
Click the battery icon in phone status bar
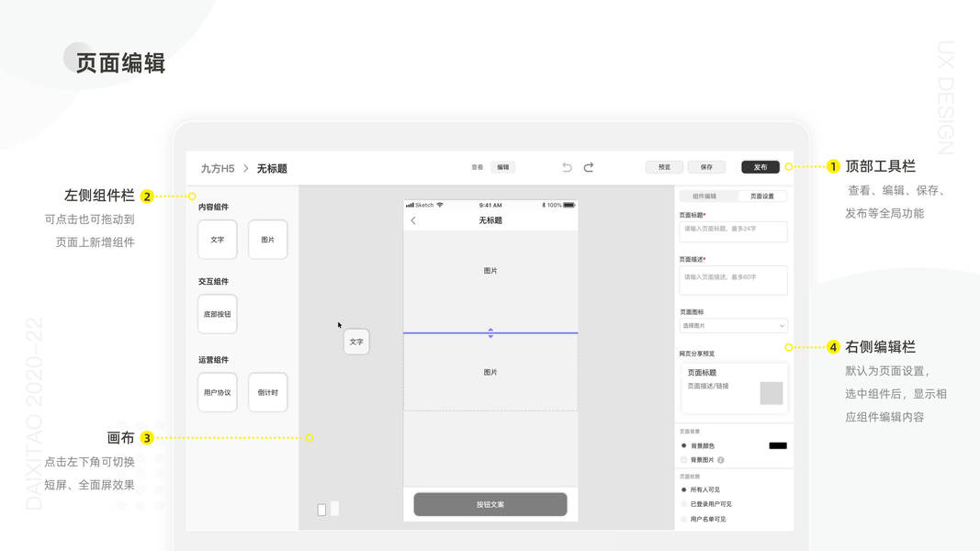(x=569, y=205)
